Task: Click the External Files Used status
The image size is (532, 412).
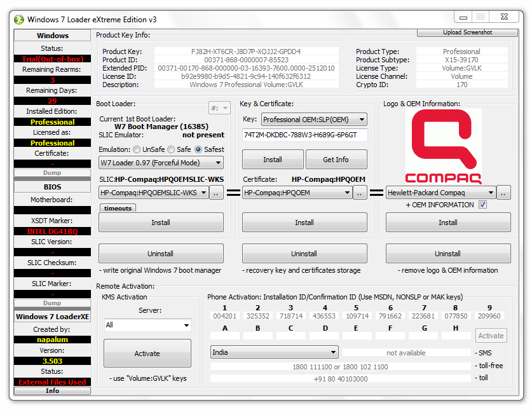Action: (52, 382)
